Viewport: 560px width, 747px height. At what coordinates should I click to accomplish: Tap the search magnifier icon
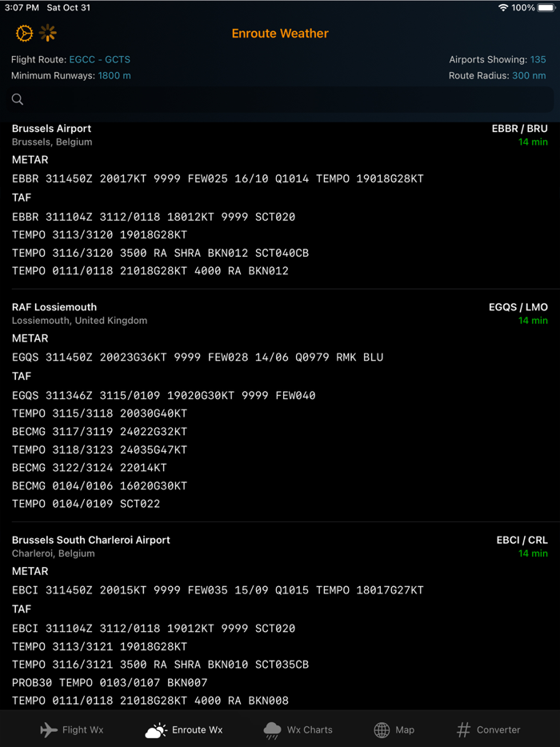[x=18, y=99]
